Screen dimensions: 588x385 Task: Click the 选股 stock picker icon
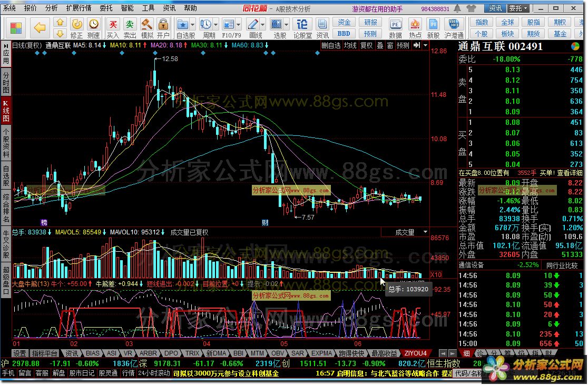tap(277, 24)
